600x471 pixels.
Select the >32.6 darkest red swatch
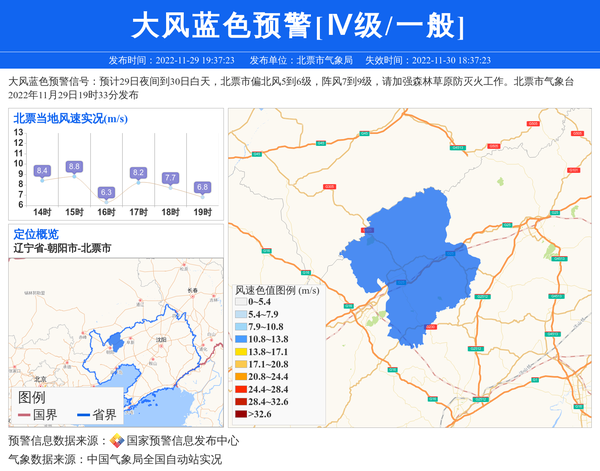point(241,414)
